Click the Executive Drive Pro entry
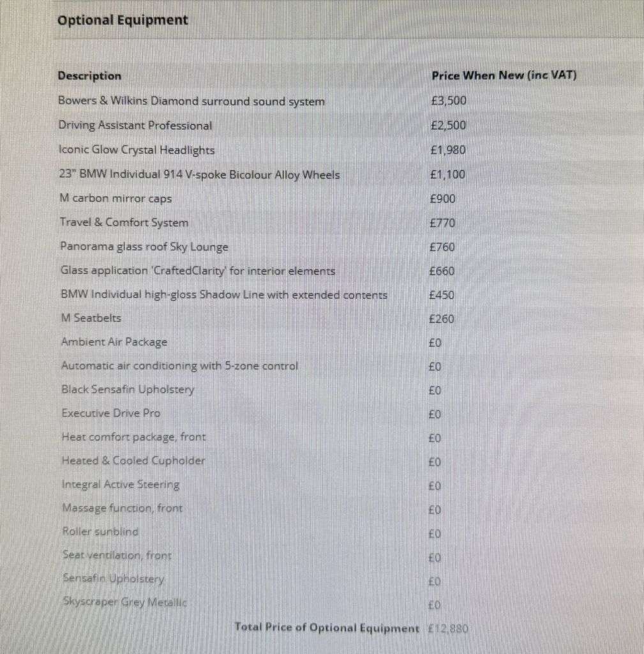The height and width of the screenshot is (654, 644). click(x=110, y=413)
